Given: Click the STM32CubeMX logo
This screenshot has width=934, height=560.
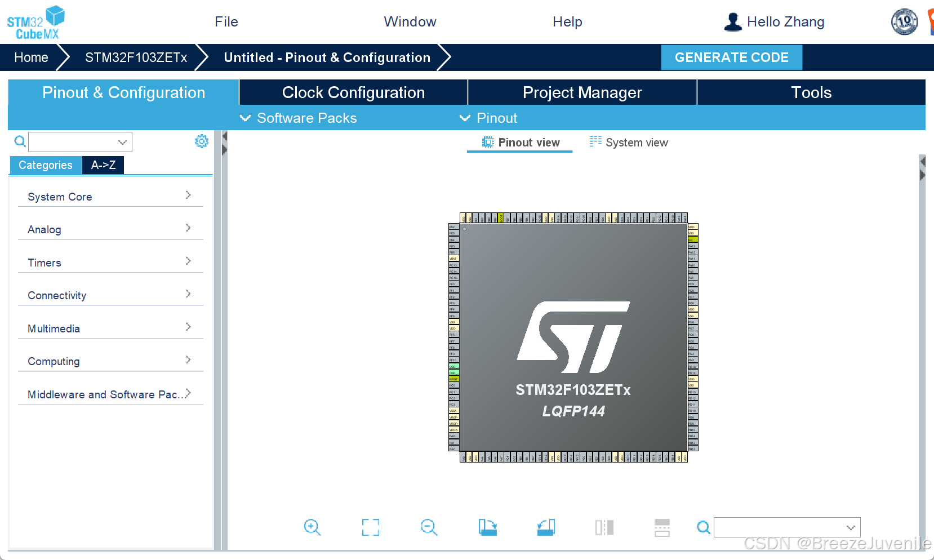Looking at the screenshot, I should [36, 22].
